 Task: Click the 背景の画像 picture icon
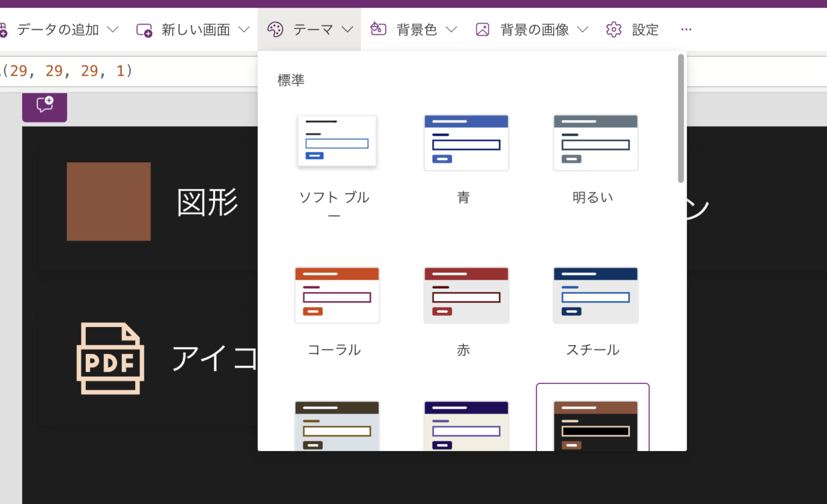pos(482,29)
